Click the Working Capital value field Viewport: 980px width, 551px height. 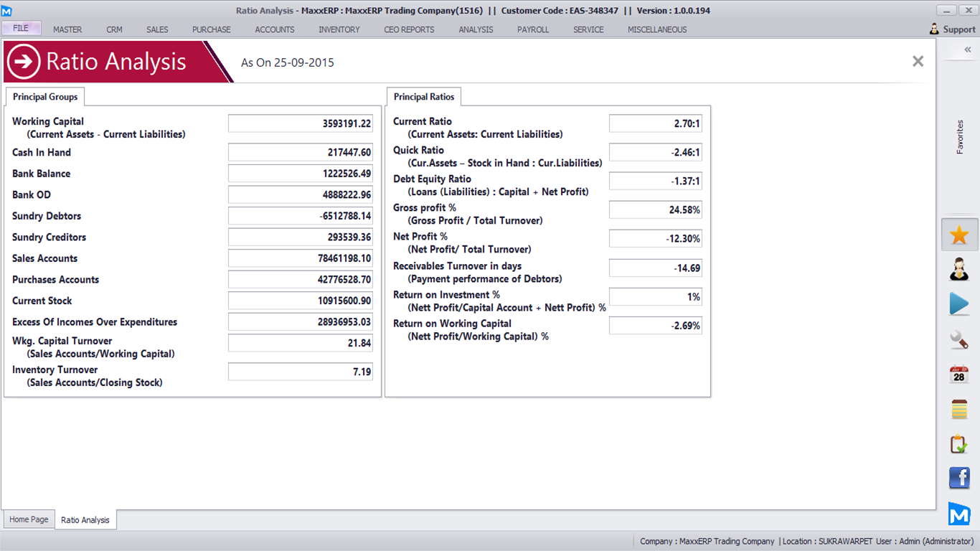coord(301,123)
